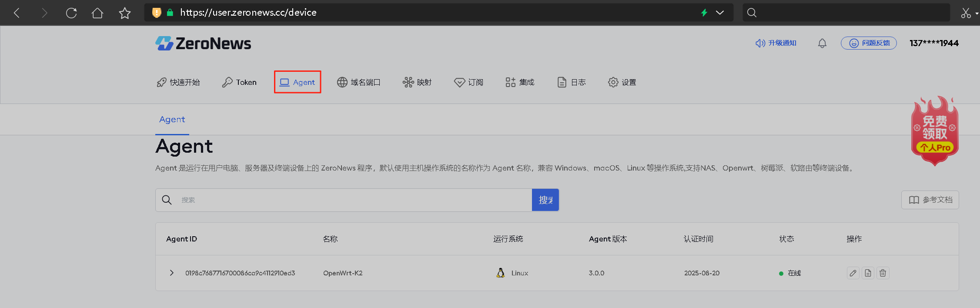Open the 集成 integration page

(520, 82)
